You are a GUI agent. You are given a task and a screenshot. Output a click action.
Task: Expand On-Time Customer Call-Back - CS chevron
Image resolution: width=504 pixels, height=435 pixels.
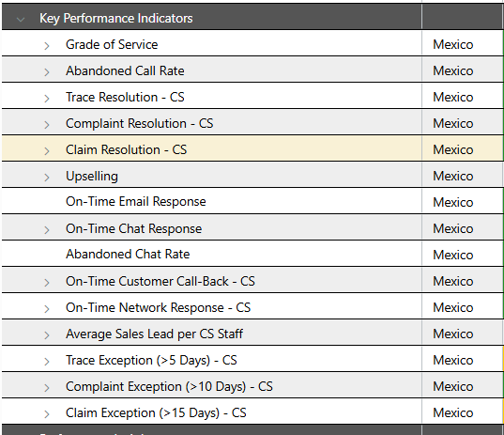click(x=47, y=283)
